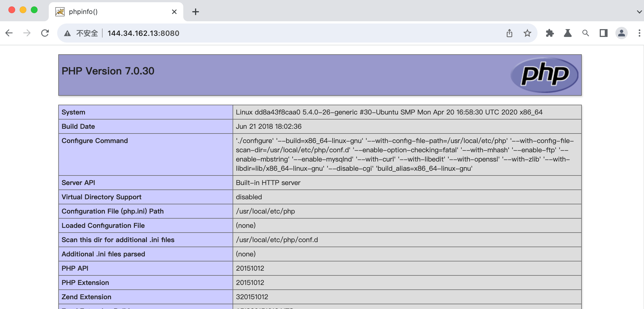The width and height of the screenshot is (644, 309).
Task: Open Chrome three-dot menu
Action: [639, 33]
